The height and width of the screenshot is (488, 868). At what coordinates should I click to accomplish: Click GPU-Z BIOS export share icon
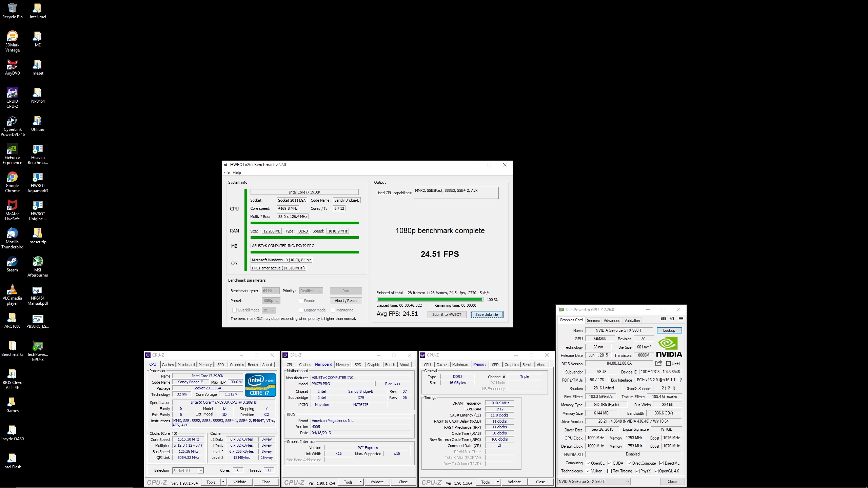coord(658,363)
